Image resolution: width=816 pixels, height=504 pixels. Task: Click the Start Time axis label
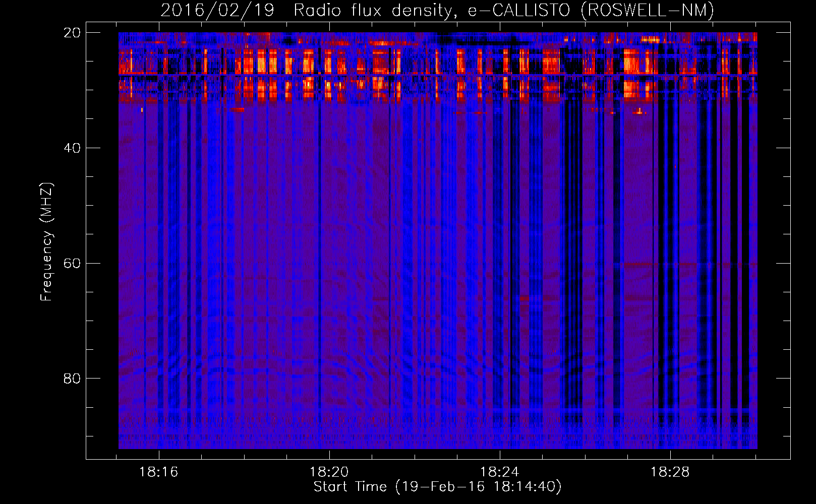tap(437, 487)
